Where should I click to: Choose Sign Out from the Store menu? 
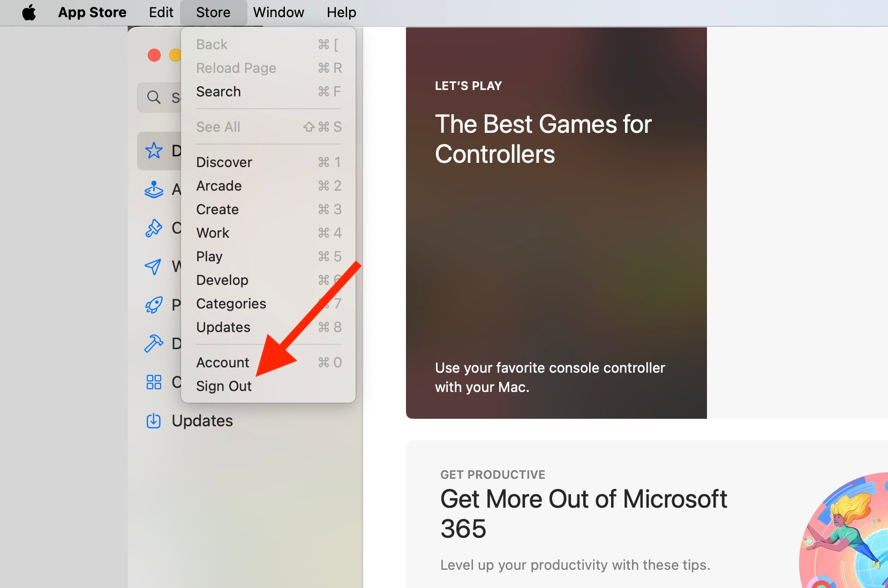tap(268, 386)
